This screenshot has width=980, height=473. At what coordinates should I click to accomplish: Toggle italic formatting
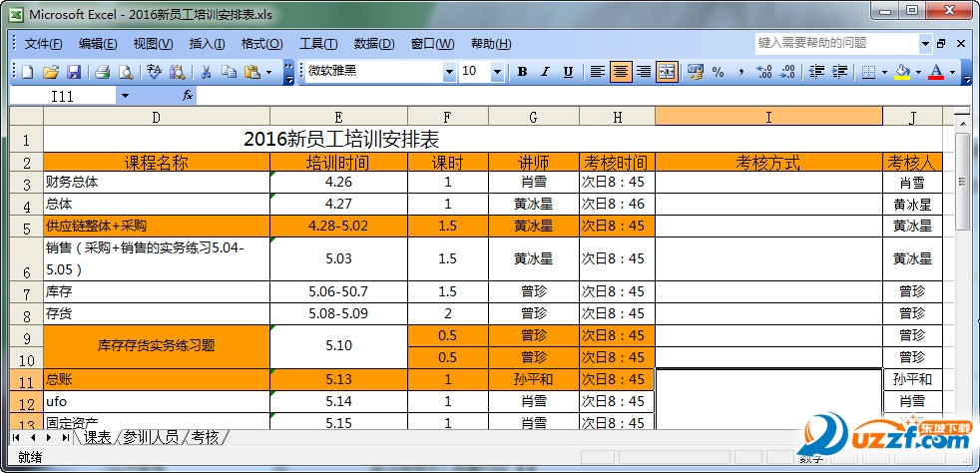click(545, 72)
